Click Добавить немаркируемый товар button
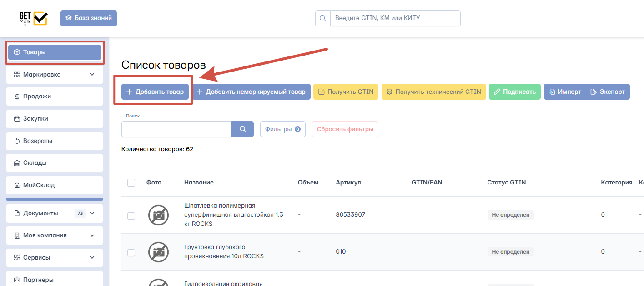This screenshot has height=286, width=644. click(251, 92)
